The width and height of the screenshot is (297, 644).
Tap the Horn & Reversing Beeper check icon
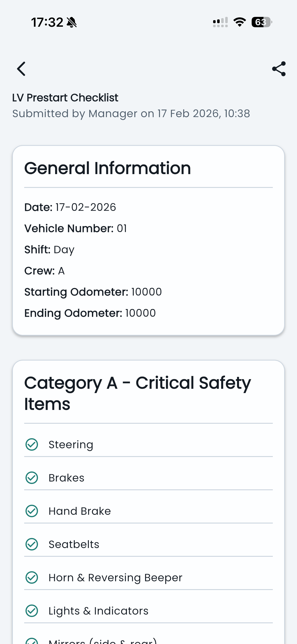(32, 577)
